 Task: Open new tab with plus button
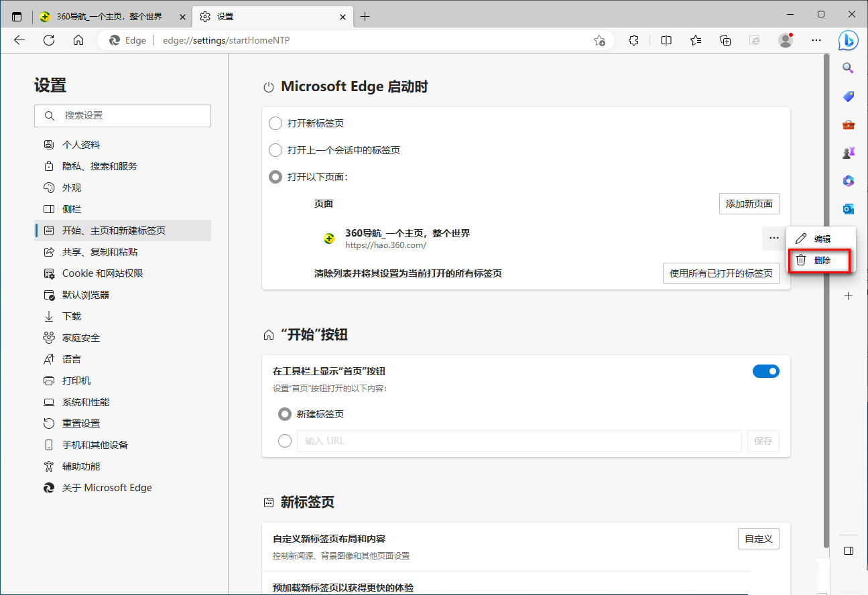pos(365,17)
